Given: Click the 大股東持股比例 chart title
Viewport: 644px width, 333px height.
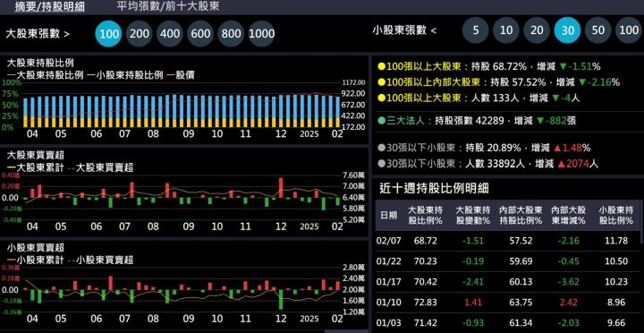Looking at the screenshot, I should pos(40,64).
